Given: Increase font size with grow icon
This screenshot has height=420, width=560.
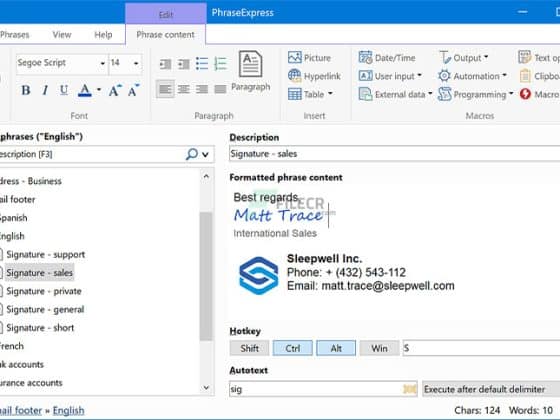Looking at the screenshot, I should 115,90.
